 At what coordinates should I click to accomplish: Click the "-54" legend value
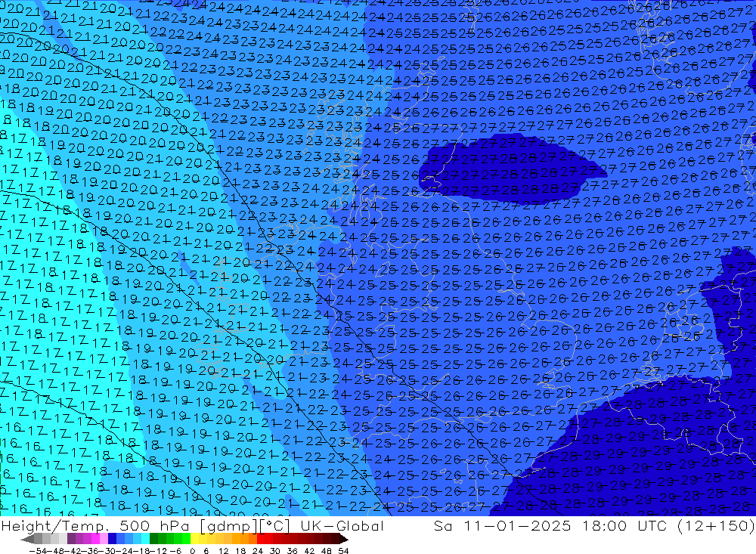click(38, 551)
